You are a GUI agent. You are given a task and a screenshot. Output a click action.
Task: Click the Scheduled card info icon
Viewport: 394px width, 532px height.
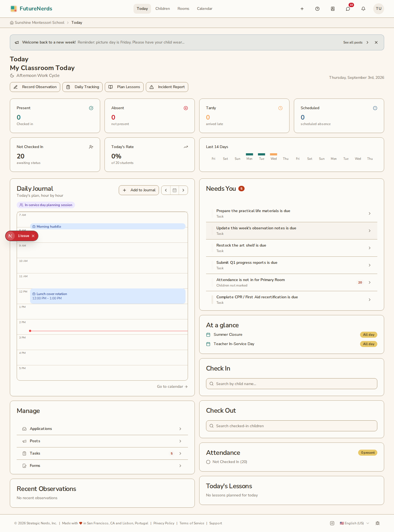tap(375, 108)
